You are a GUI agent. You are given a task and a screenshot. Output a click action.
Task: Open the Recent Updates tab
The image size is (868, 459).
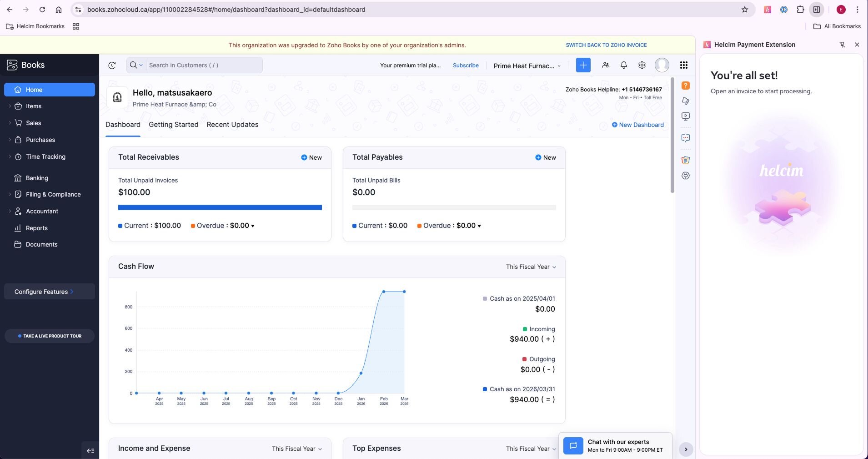pyautogui.click(x=232, y=125)
